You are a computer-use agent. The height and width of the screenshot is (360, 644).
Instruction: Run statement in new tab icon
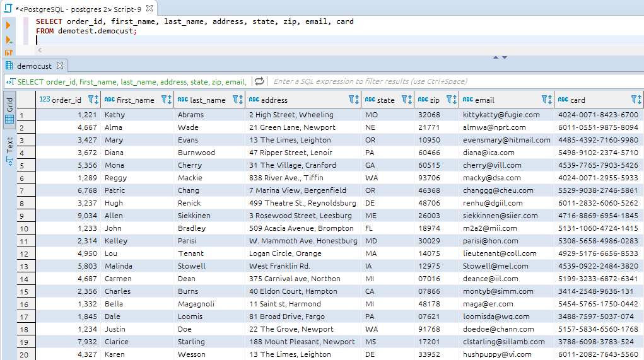[x=8, y=40]
